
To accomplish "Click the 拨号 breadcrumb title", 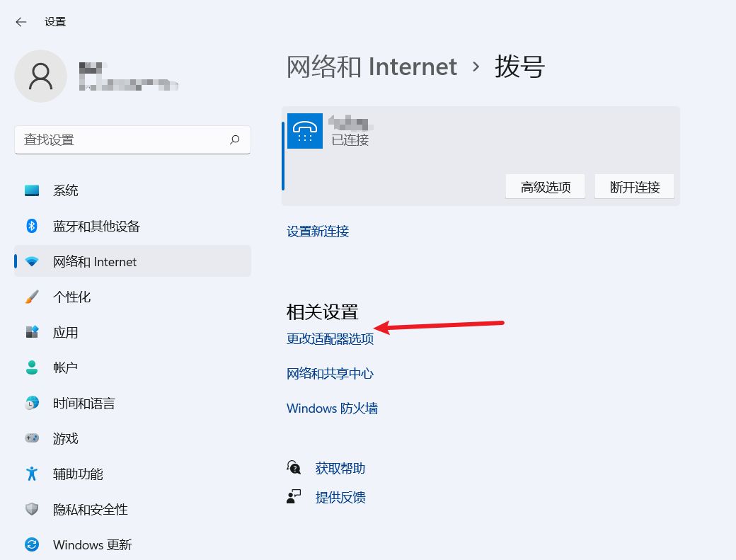I will click(519, 66).
